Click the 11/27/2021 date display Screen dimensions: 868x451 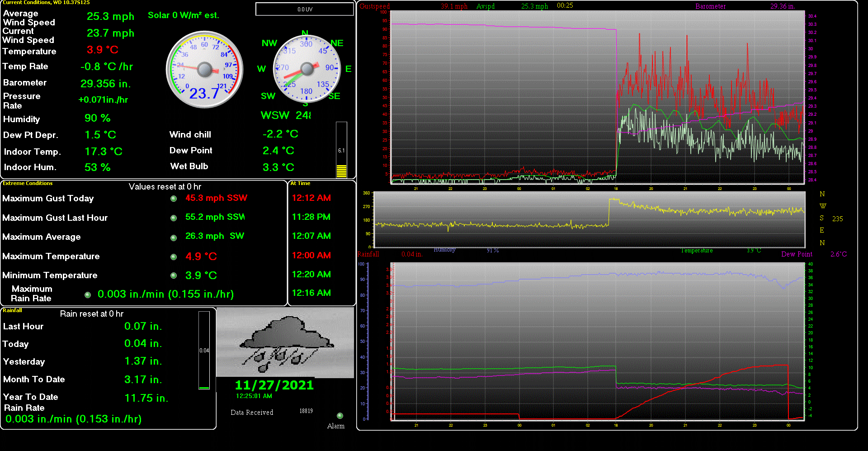click(x=274, y=385)
